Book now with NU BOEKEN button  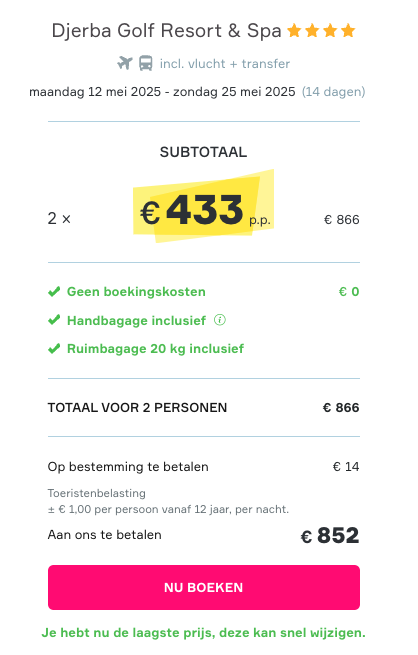click(x=204, y=587)
